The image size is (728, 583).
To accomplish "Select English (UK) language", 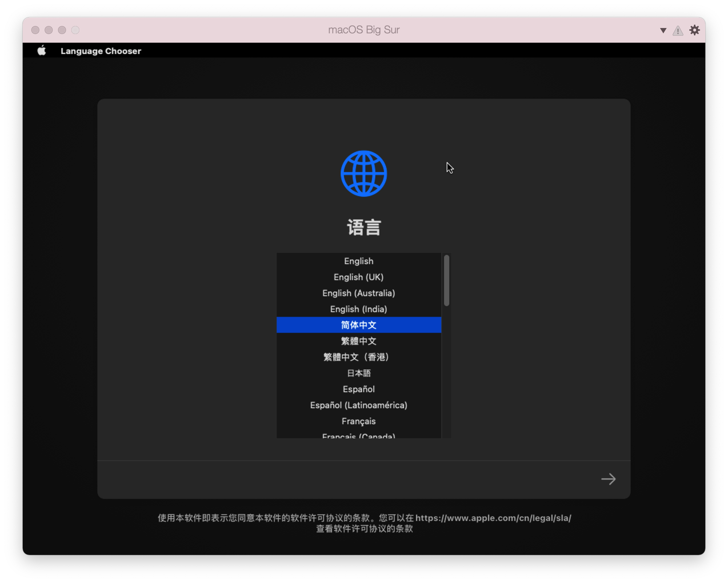I will tap(359, 277).
